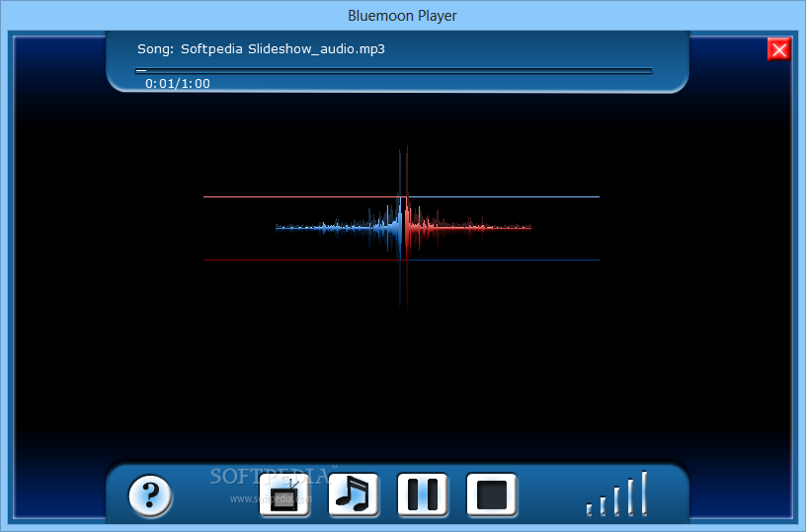The width and height of the screenshot is (806, 532).
Task: Seek in the song progress bar
Action: coord(394,70)
